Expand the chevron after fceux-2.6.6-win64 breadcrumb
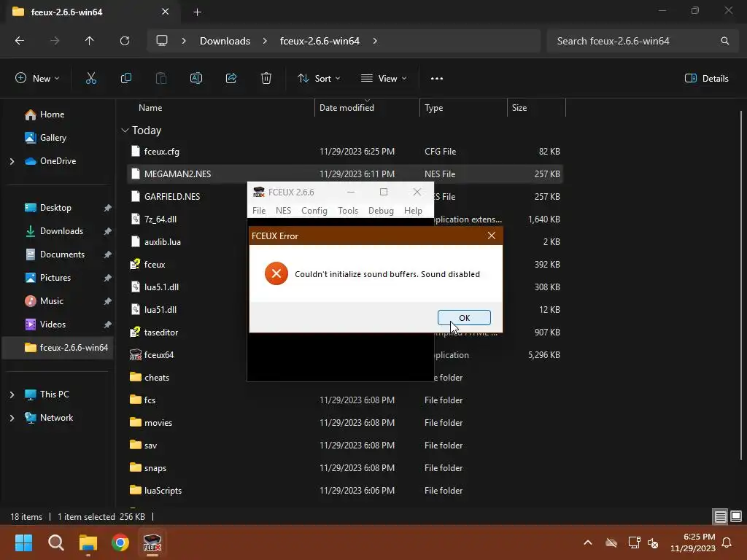 pos(375,41)
